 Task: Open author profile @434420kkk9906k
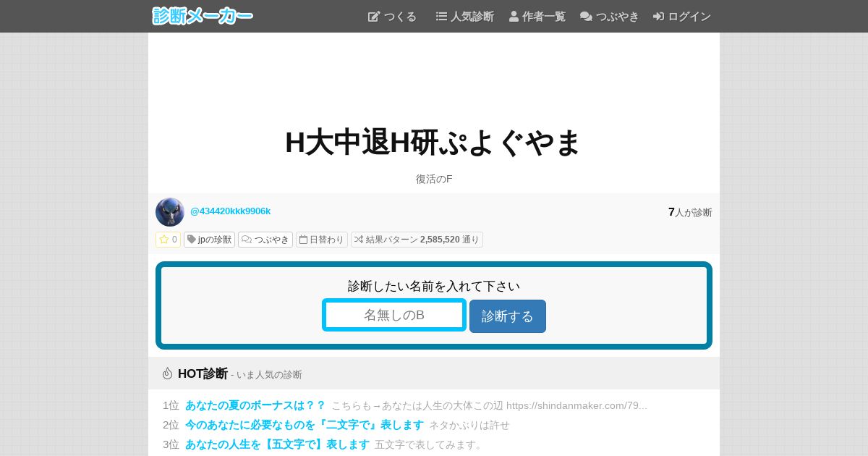231,211
